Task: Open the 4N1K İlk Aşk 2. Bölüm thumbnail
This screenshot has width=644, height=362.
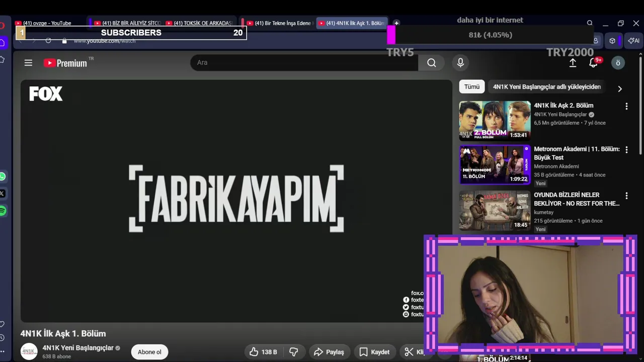Action: [495, 121]
